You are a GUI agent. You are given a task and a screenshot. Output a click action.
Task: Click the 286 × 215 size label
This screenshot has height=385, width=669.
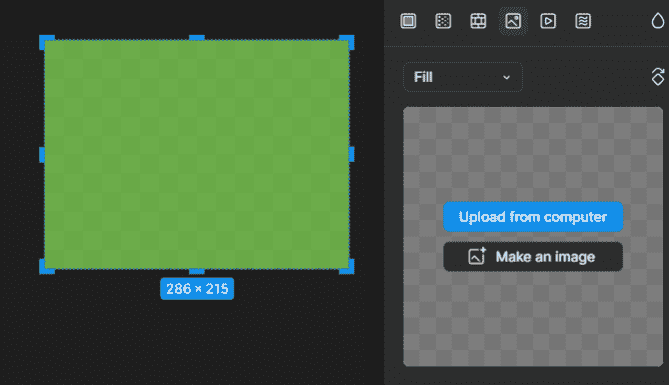[197, 289]
